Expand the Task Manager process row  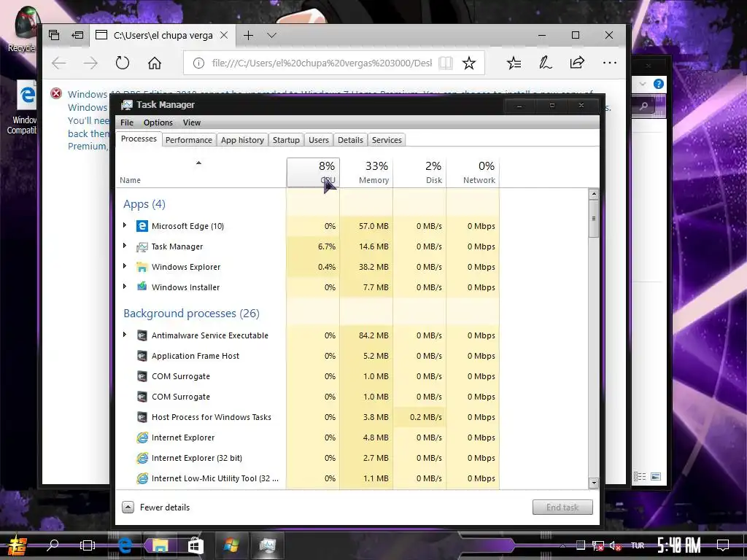pos(125,246)
